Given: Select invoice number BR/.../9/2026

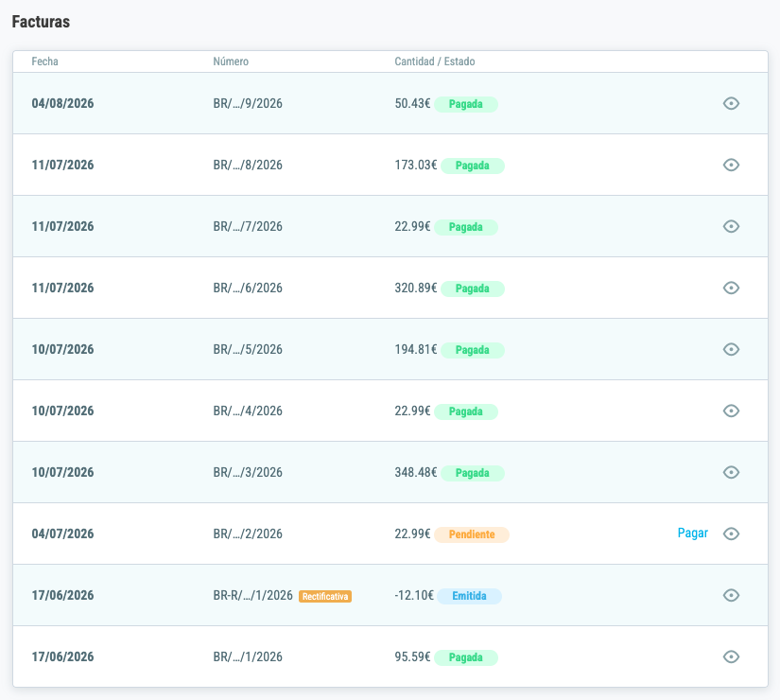Looking at the screenshot, I should (248, 103).
